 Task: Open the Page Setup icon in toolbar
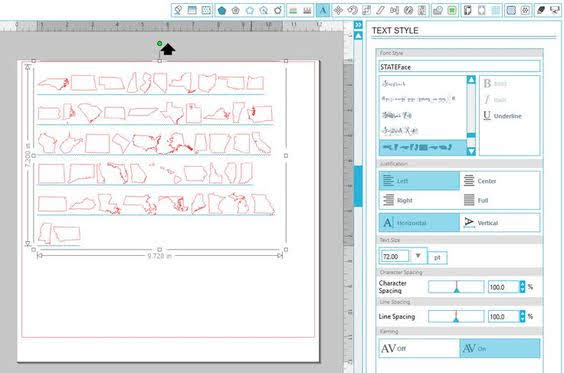pos(192,10)
